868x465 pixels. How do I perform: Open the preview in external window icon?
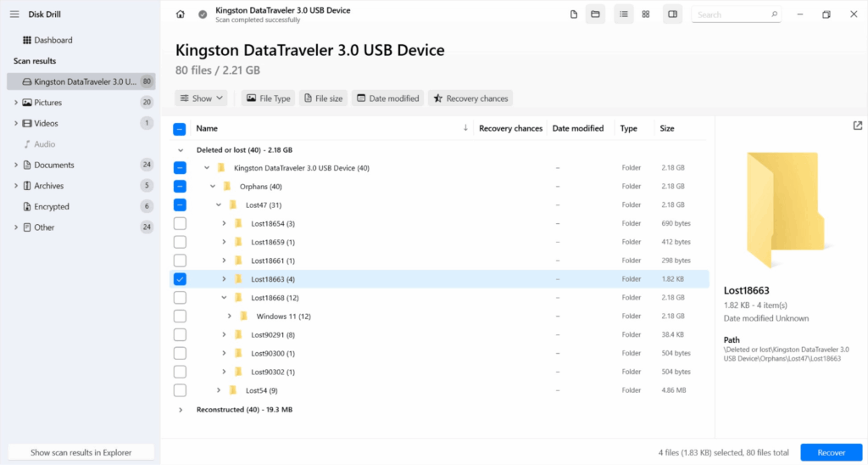coord(858,126)
